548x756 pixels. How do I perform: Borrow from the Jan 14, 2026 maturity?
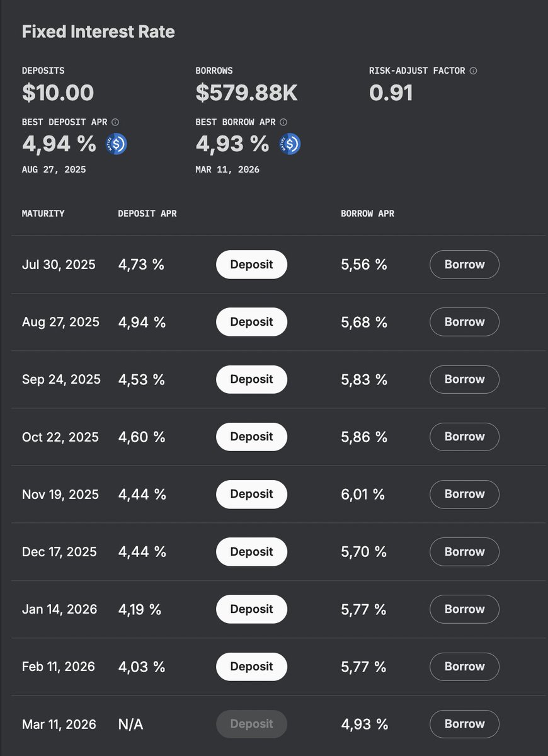pos(464,609)
